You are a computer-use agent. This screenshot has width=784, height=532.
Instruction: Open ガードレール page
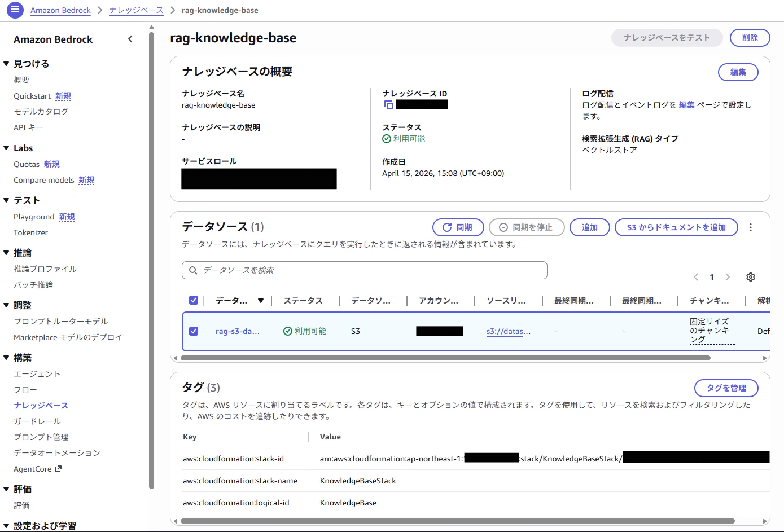[x=37, y=421]
